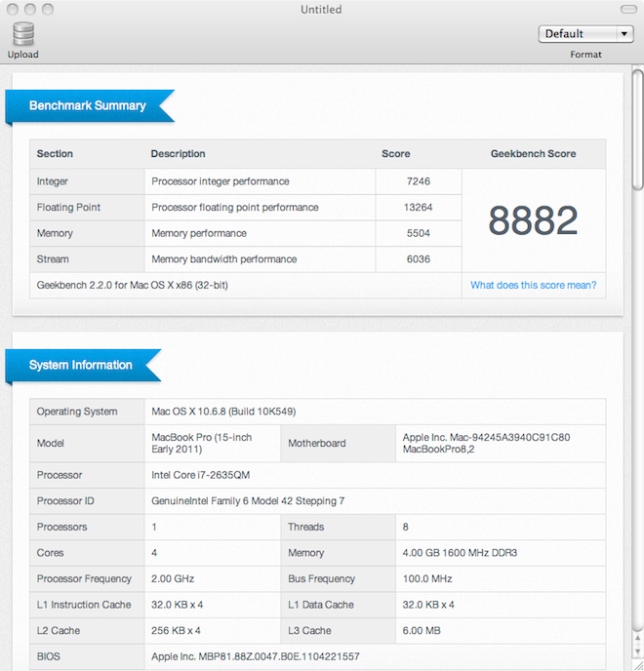Image resolution: width=644 pixels, height=671 pixels.
Task: Click the Intel Core i7-2635QM processor value
Action: pos(200,476)
